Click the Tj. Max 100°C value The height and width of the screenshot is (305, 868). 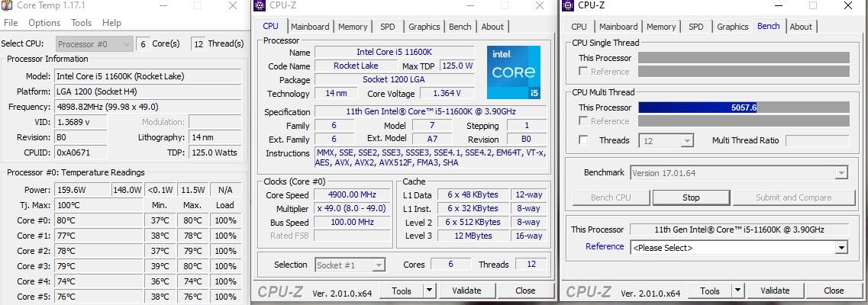click(100, 205)
